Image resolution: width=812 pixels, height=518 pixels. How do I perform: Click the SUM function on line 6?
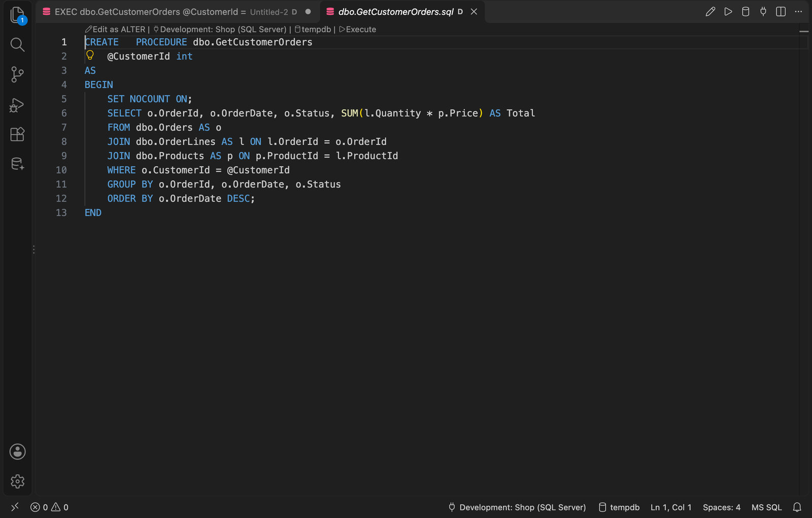click(x=350, y=113)
